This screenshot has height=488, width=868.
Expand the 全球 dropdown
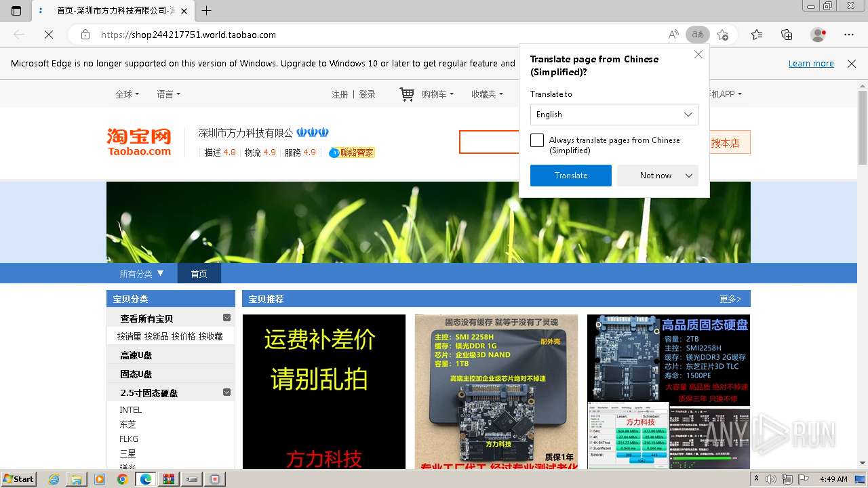coord(127,94)
